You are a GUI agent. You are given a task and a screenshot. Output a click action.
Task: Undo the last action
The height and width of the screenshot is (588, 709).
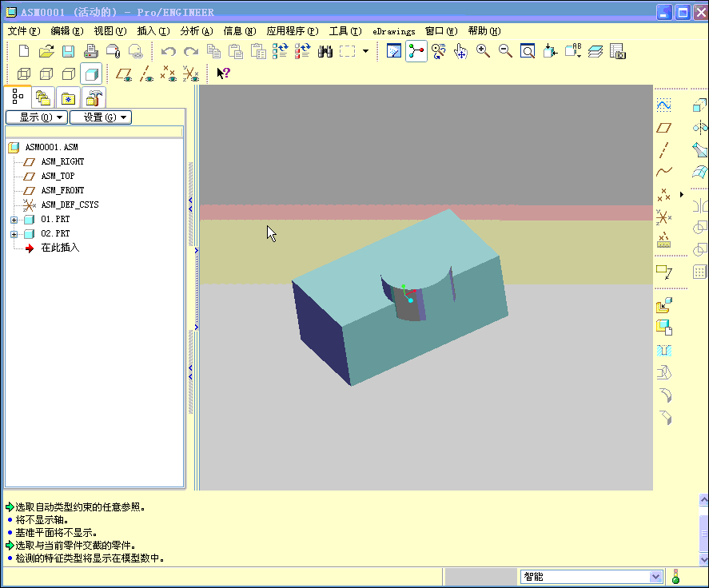(169, 51)
